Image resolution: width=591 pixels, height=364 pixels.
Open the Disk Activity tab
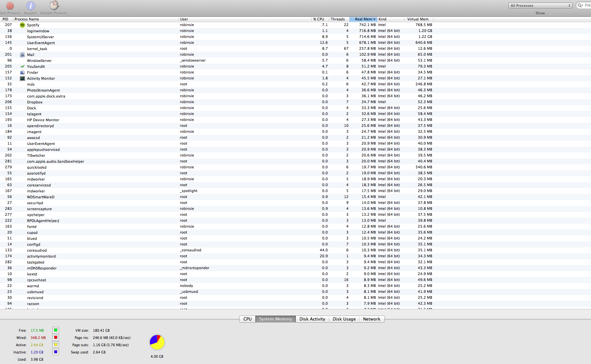(x=312, y=319)
